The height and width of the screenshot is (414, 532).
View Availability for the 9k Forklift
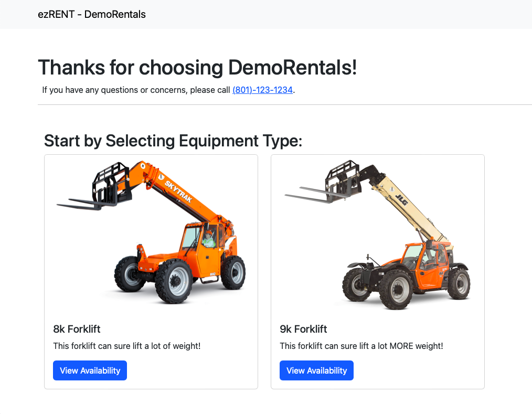316,370
